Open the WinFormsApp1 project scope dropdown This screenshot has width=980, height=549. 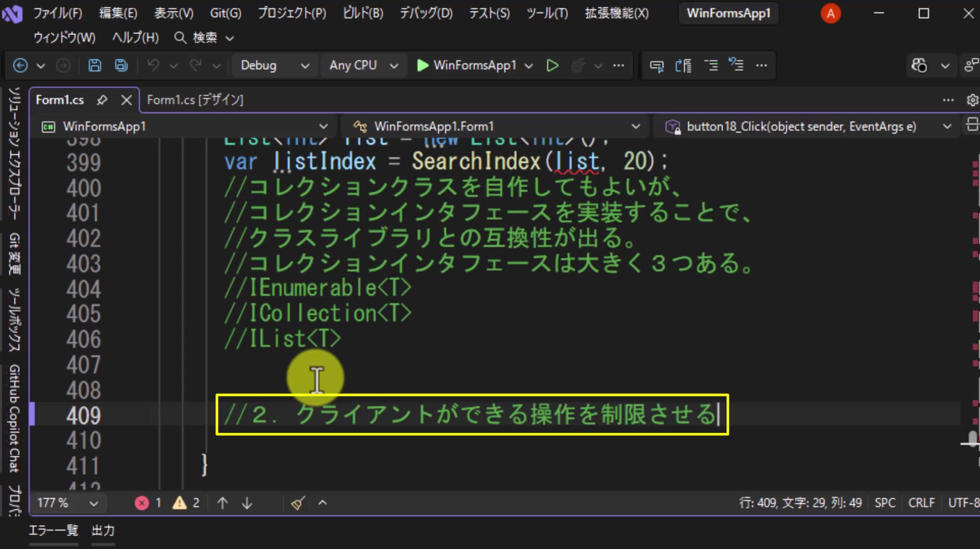coord(185,126)
